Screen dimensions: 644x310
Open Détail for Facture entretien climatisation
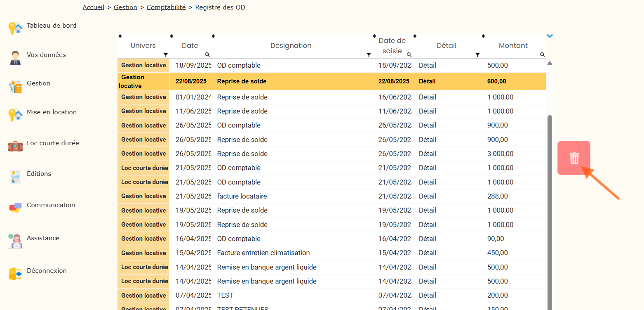click(x=427, y=253)
